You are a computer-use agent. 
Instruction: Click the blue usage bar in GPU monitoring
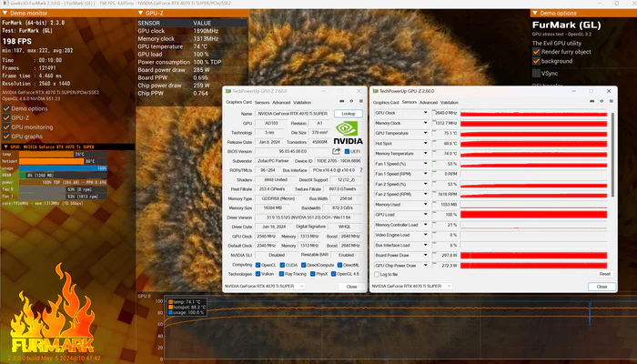[x=63, y=168]
